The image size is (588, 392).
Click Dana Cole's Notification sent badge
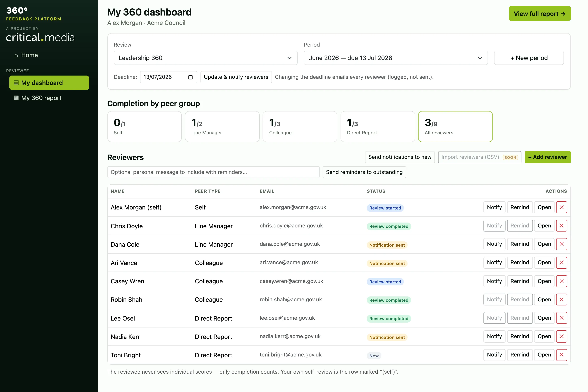point(387,245)
